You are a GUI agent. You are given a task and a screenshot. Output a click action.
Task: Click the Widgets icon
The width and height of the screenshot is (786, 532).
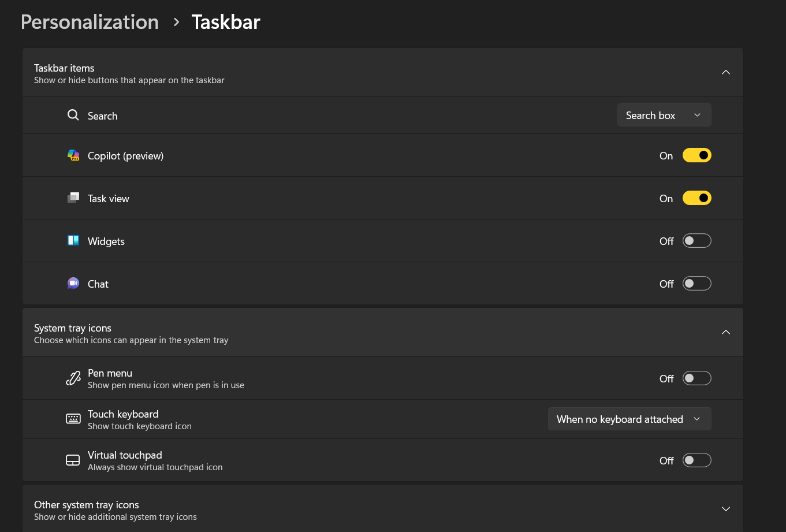point(73,241)
